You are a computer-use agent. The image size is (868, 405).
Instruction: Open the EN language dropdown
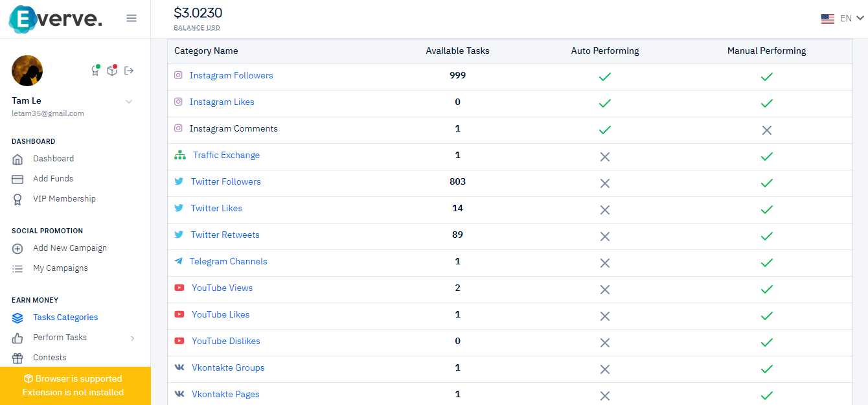843,19
